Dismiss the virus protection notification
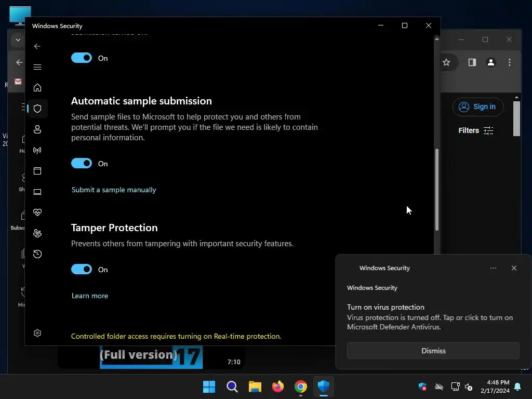Screen dimensions: 532x399 (433, 351)
